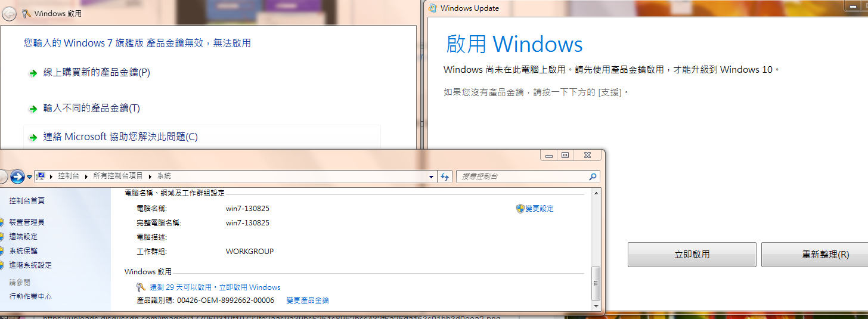Click shield icon beside 裝置管理員
The width and height of the screenshot is (868, 319).
coord(2,222)
